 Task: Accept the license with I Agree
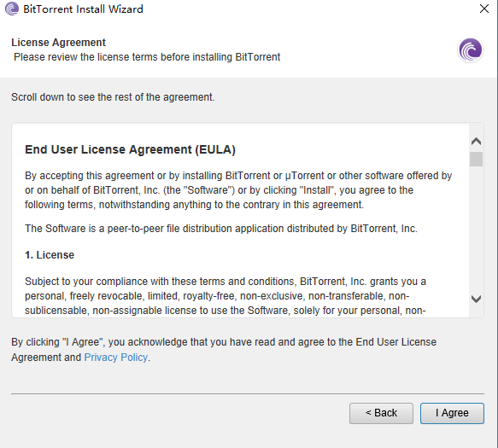click(452, 413)
